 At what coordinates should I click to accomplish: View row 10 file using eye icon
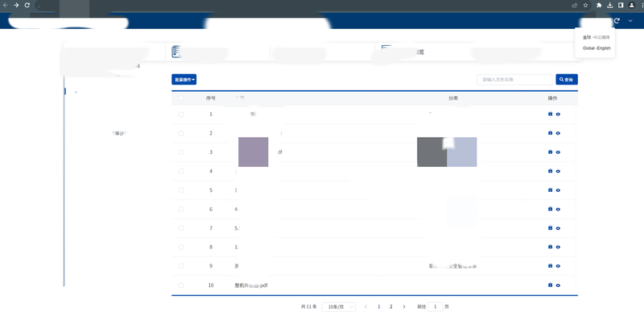558,285
